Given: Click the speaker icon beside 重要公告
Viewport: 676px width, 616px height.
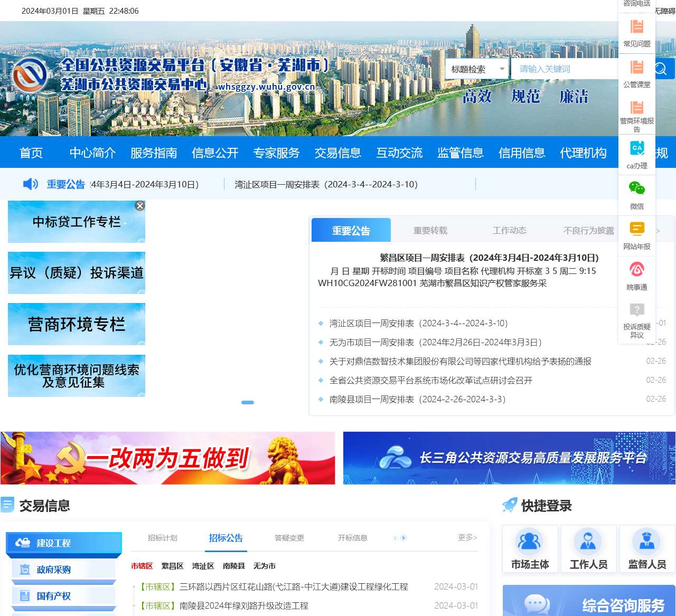Looking at the screenshot, I should (30, 184).
